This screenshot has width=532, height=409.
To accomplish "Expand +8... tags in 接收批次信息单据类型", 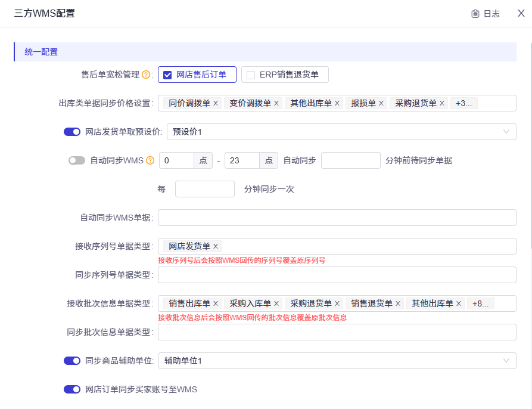I will point(480,303).
